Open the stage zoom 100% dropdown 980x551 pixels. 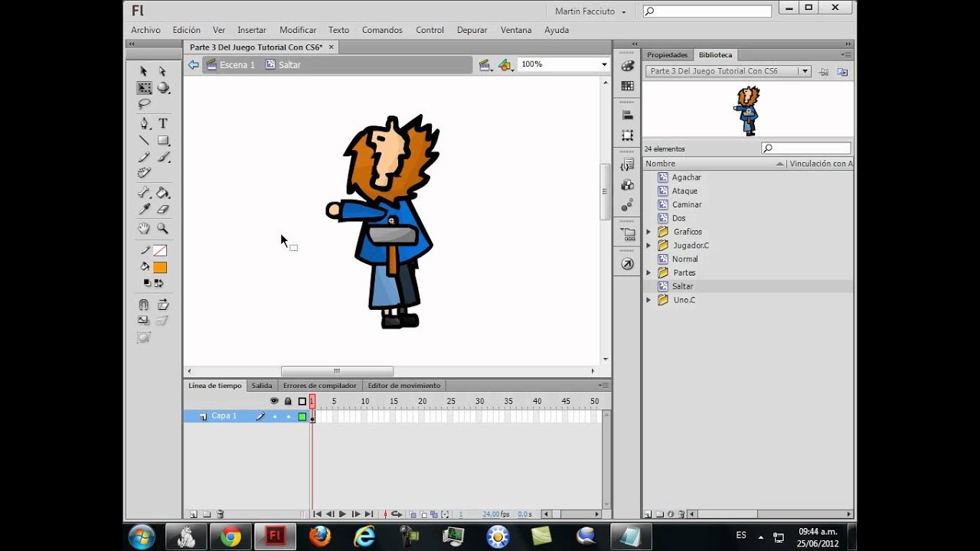pos(604,65)
